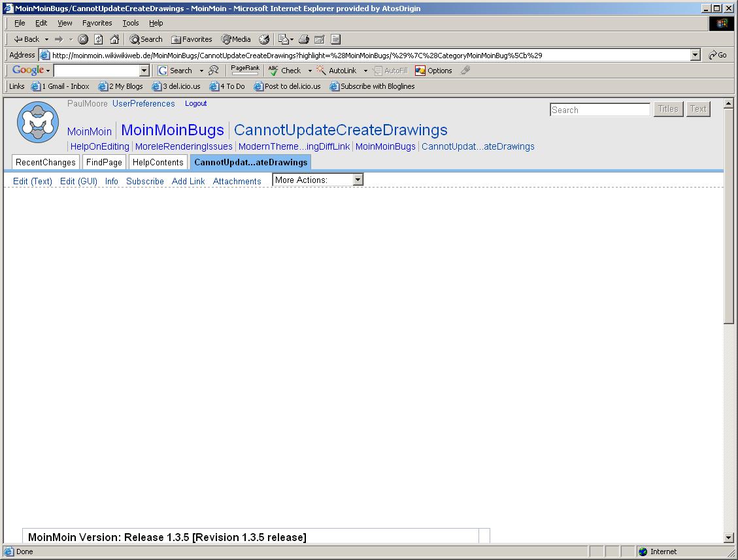The height and width of the screenshot is (560, 738).
Task: Go back using the Back arrow button
Action: [x=26, y=39]
